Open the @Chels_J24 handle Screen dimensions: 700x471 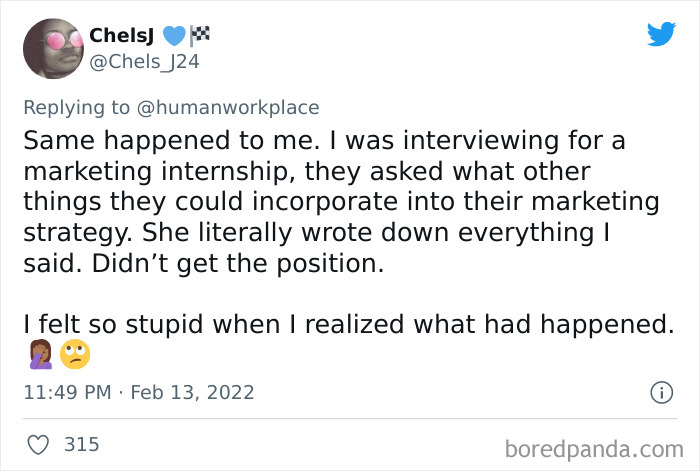click(144, 60)
